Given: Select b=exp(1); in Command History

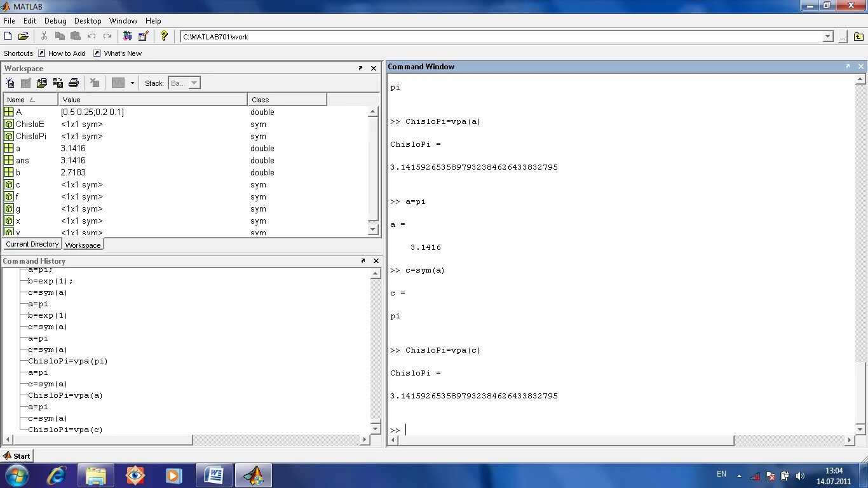Looking at the screenshot, I should click(x=51, y=281).
